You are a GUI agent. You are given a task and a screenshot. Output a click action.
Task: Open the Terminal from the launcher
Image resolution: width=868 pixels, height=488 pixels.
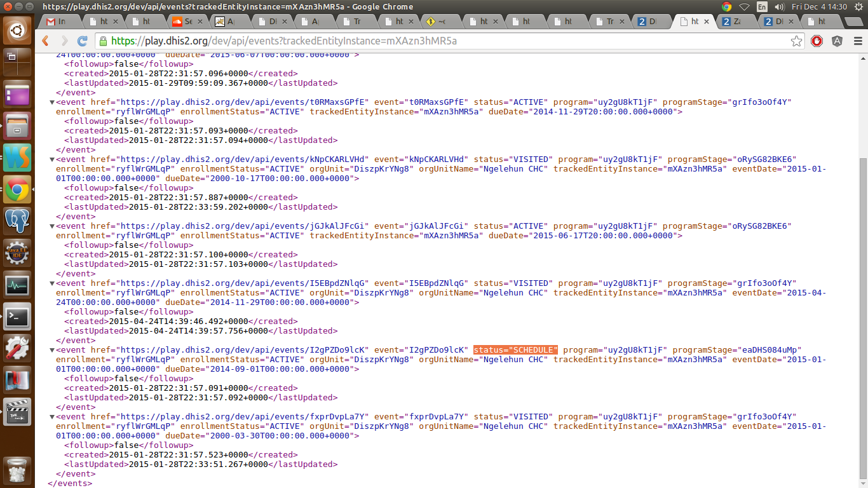click(17, 316)
